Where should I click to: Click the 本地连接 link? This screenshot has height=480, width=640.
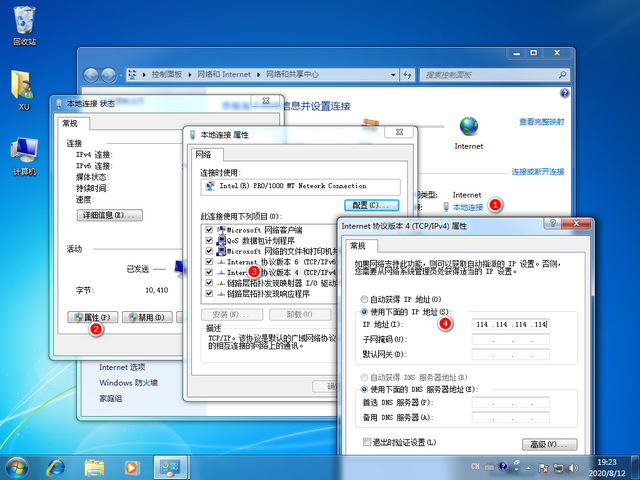pos(467,207)
